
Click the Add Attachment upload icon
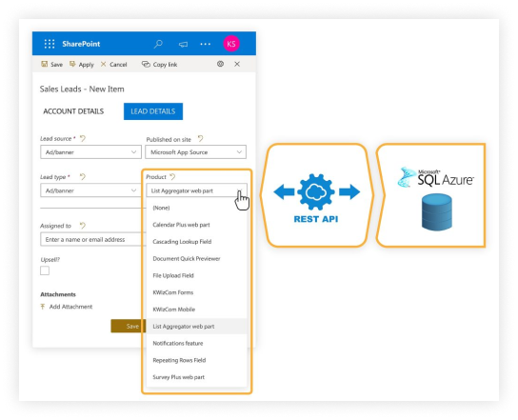pos(43,307)
